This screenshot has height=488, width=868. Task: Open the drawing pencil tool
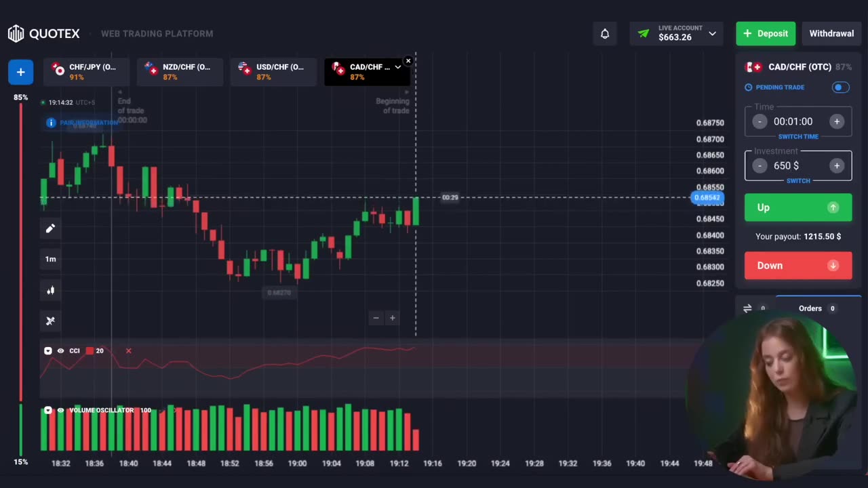point(50,228)
